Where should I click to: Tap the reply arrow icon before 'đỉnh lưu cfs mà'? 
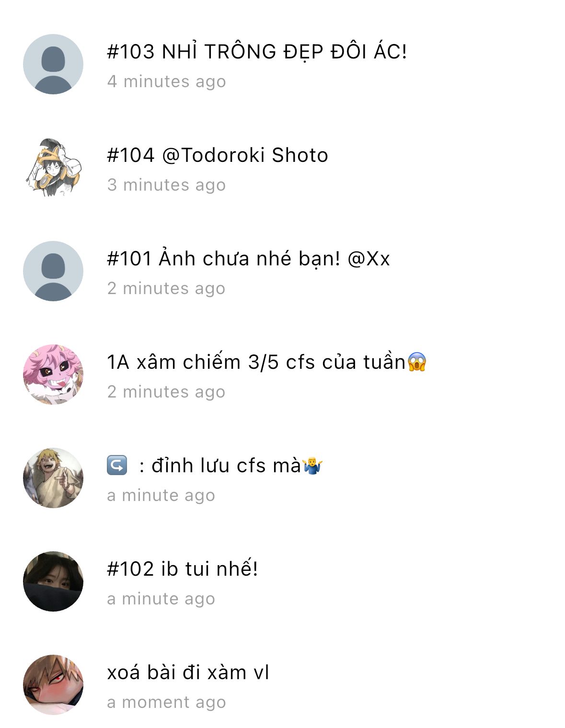pos(117,466)
